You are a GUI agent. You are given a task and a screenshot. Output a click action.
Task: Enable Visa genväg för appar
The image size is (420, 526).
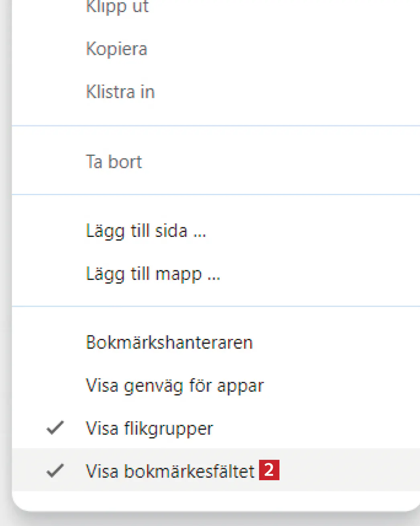point(175,386)
